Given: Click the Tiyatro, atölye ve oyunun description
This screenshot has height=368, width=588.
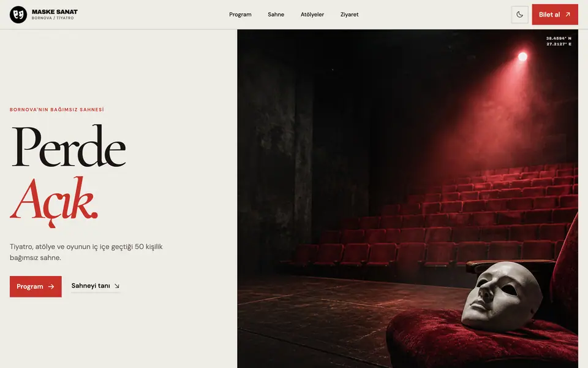Looking at the screenshot, I should click(x=86, y=252).
